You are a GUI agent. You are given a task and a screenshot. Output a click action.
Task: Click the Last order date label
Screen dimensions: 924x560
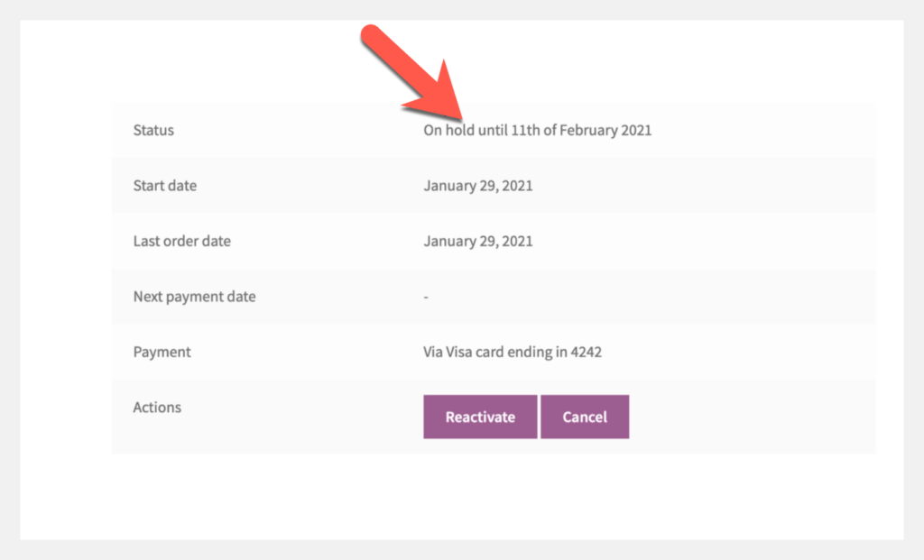pos(181,242)
